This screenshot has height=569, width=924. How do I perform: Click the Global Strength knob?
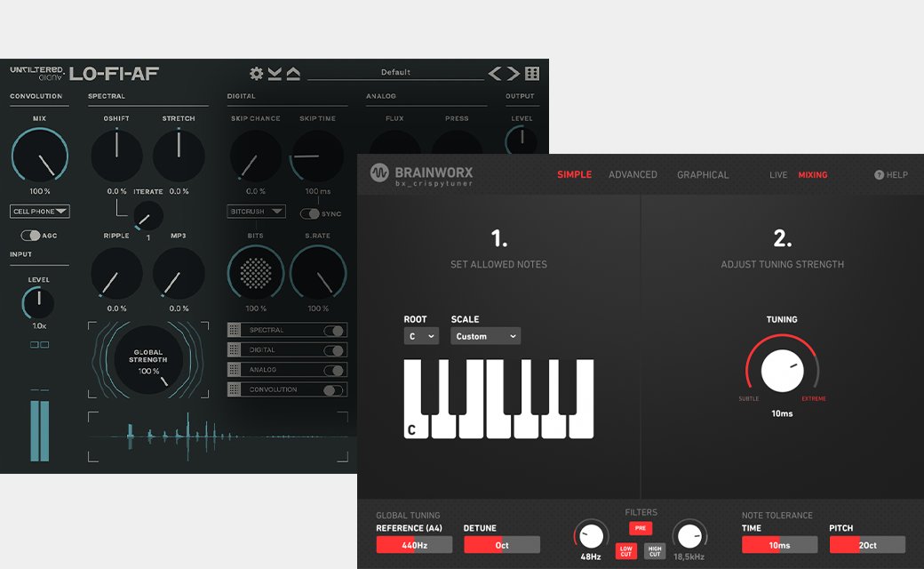coord(147,360)
